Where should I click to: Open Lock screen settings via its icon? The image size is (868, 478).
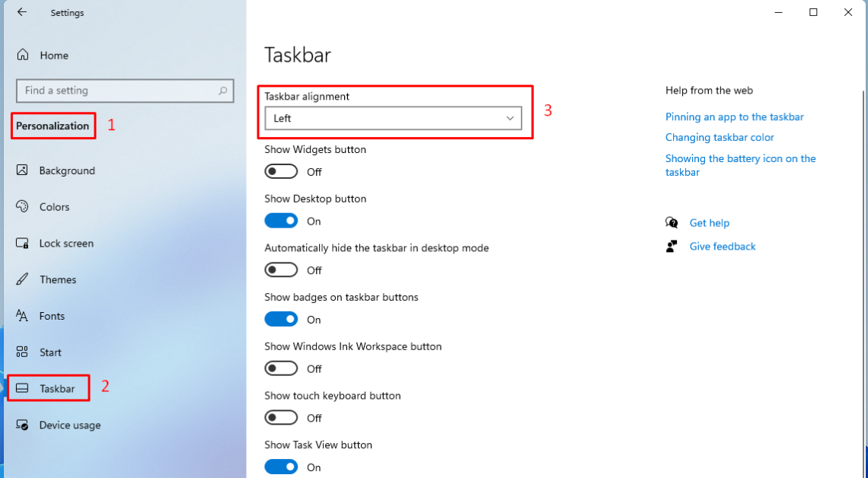click(22, 243)
